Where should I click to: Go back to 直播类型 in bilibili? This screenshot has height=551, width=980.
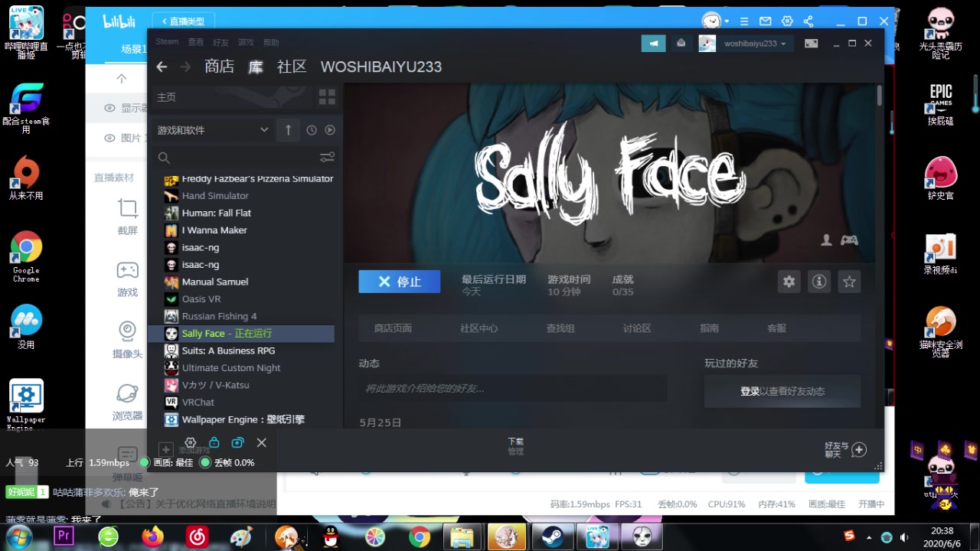pyautogui.click(x=183, y=21)
